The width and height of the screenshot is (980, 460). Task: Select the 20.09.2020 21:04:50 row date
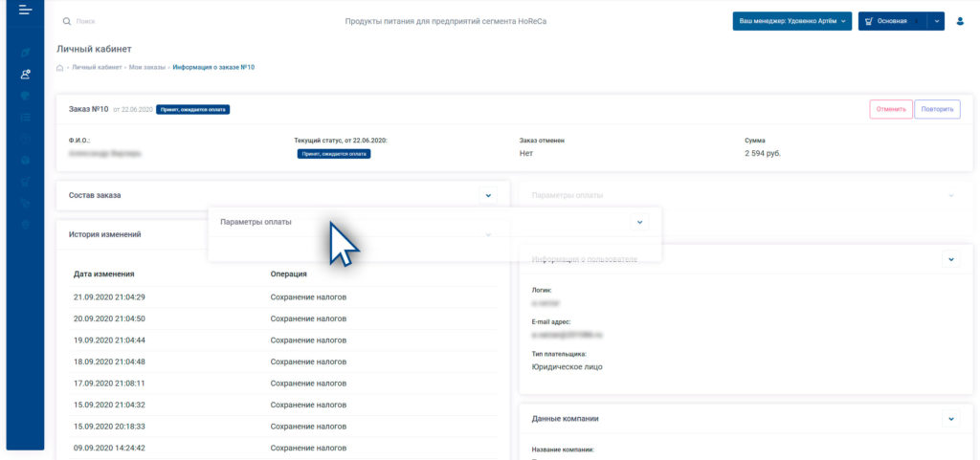[109, 319]
